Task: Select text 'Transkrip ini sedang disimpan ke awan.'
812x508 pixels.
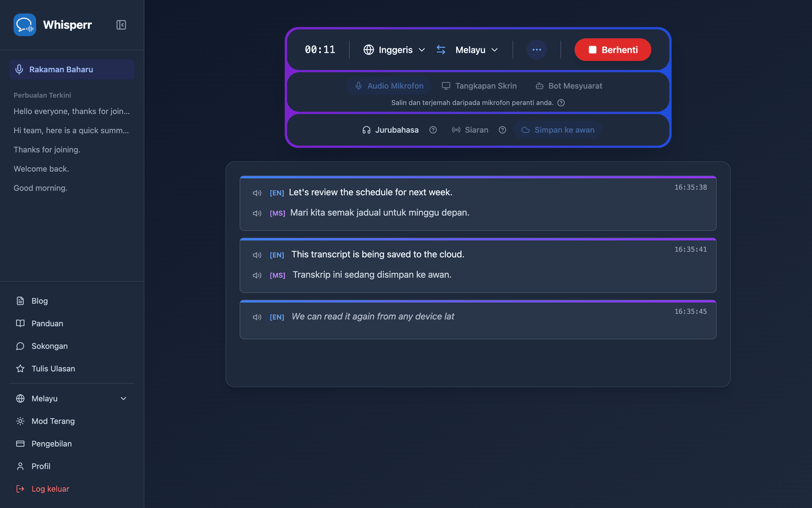Action: tap(372, 275)
